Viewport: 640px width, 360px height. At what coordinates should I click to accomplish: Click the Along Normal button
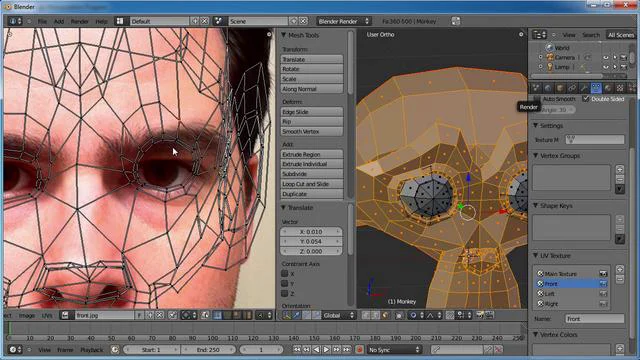311,89
